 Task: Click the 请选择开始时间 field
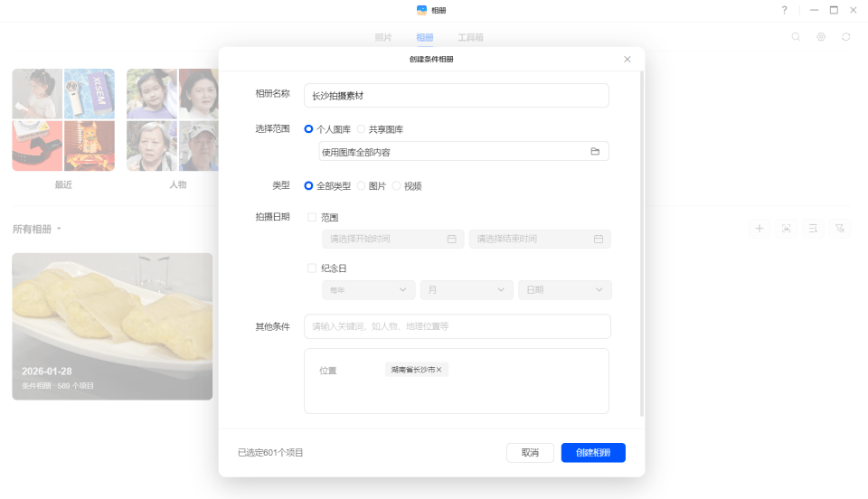click(x=393, y=239)
